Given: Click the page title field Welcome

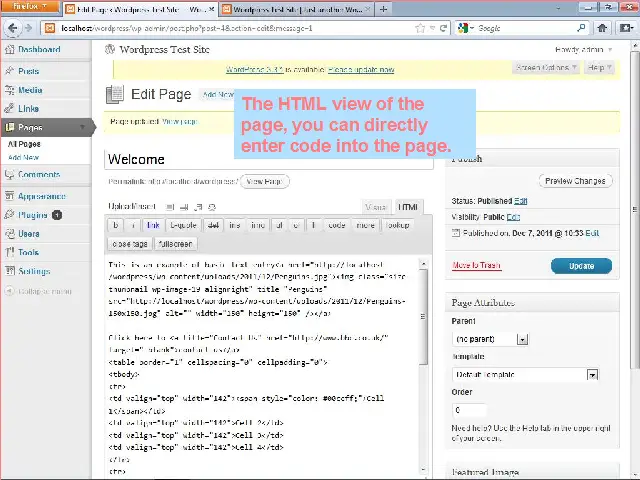Looking at the screenshot, I should point(269,159).
